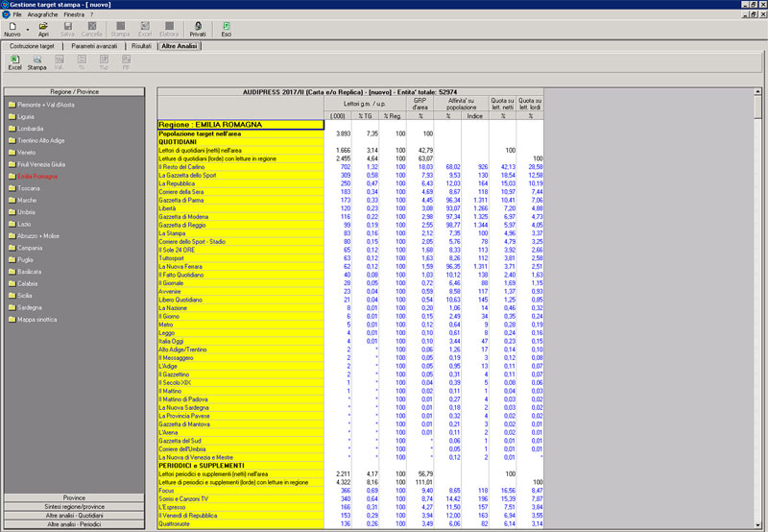Select the Mappa sinottica item
The height and width of the screenshot is (532, 768).
point(36,321)
